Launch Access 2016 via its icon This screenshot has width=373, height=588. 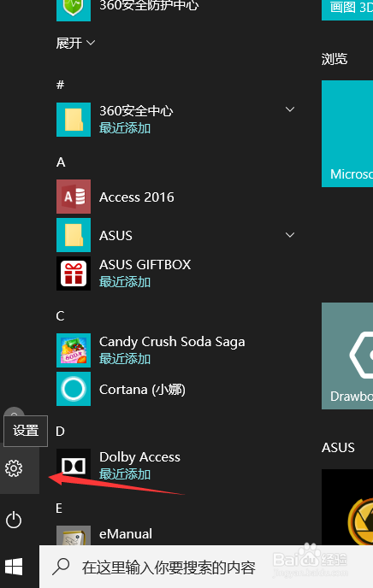coord(74,197)
